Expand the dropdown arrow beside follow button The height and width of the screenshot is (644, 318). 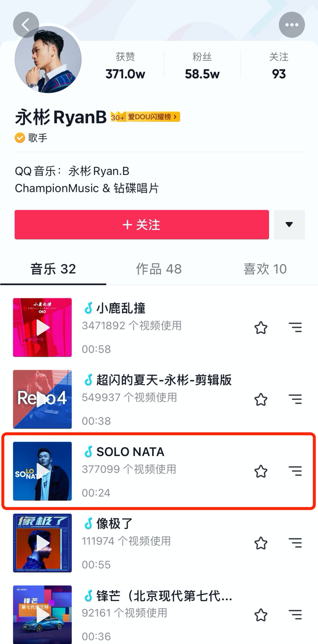pos(289,225)
